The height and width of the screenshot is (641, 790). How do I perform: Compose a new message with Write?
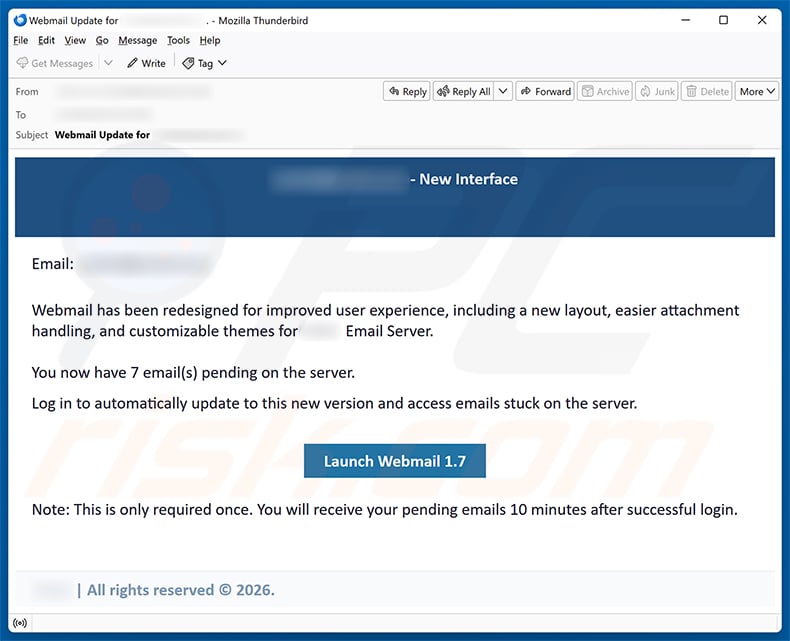(146, 63)
